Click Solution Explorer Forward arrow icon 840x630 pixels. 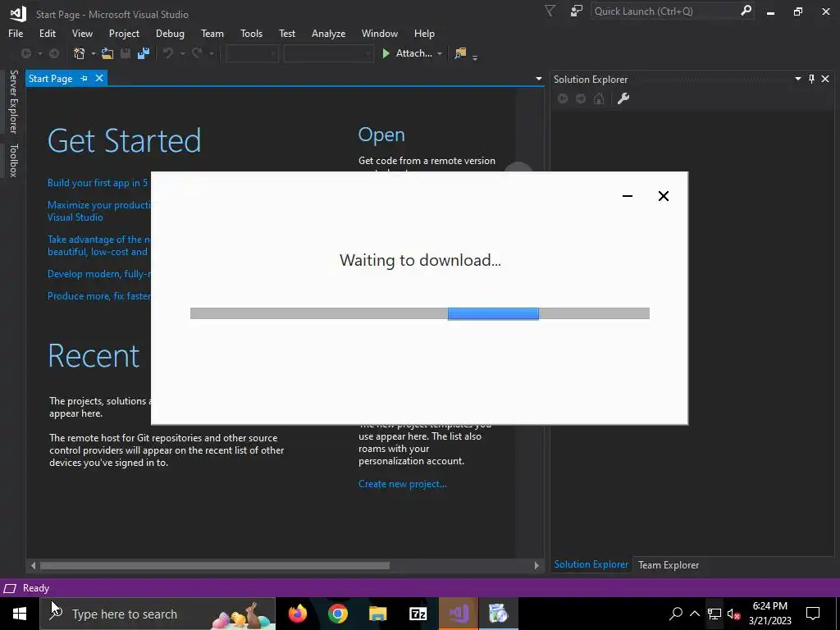[x=581, y=98]
